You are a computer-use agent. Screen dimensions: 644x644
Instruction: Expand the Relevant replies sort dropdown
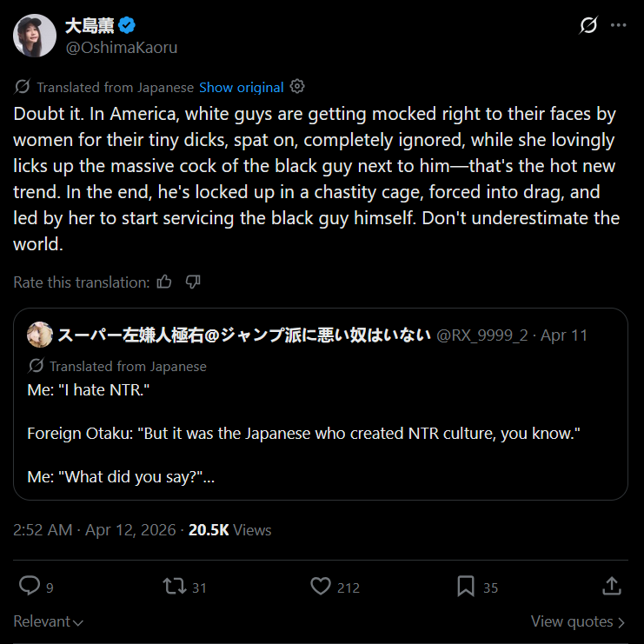click(49, 621)
